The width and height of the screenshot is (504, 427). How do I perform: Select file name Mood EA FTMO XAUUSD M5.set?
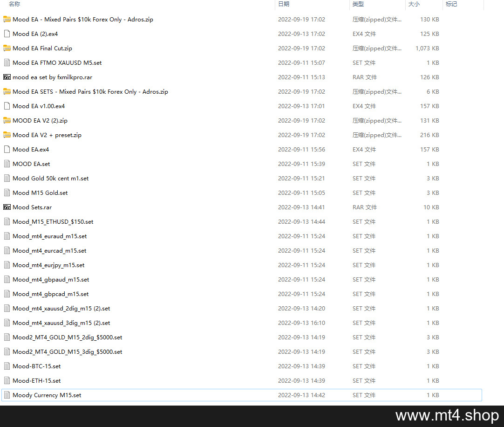coord(57,63)
